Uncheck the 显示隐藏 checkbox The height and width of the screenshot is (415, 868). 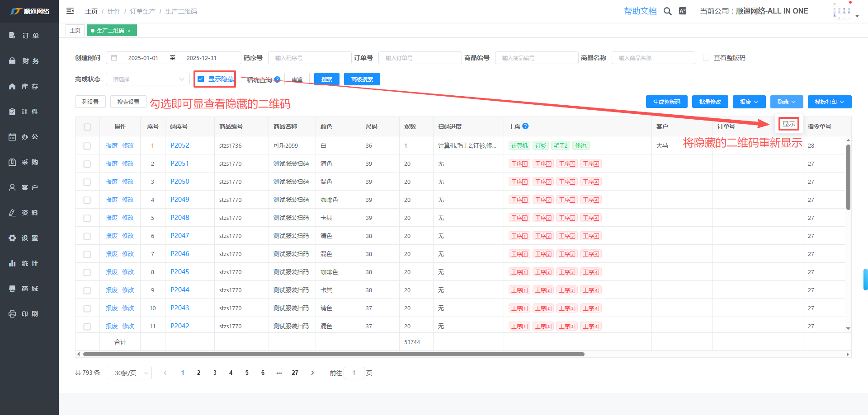point(201,79)
